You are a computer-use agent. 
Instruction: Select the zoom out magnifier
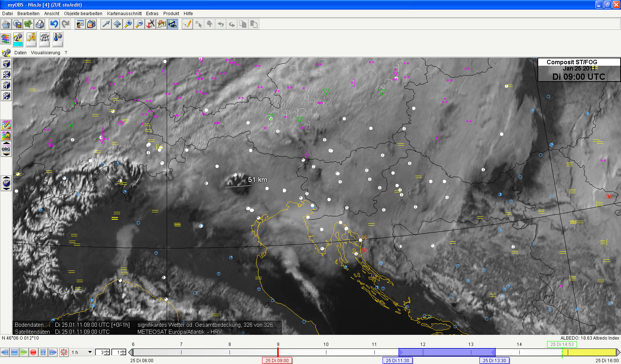click(x=139, y=24)
